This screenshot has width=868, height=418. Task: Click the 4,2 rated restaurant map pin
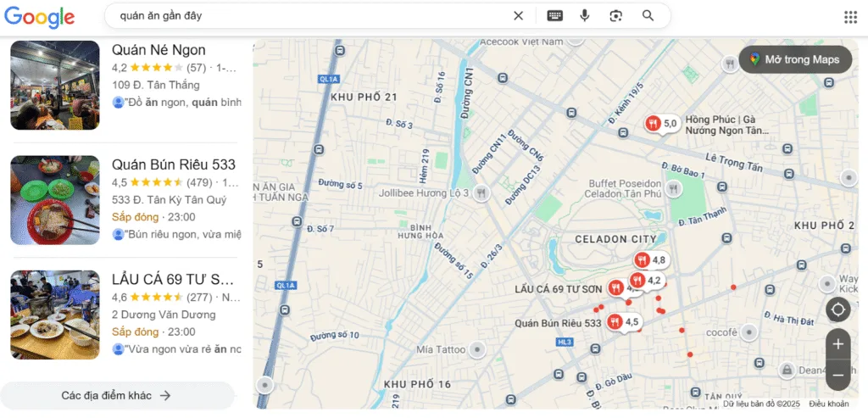coord(645,280)
